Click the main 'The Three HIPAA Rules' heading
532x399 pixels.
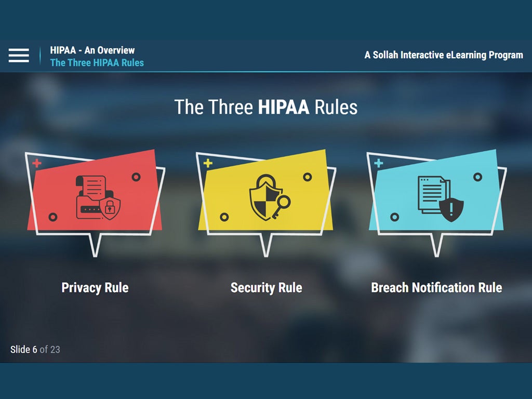(x=266, y=107)
